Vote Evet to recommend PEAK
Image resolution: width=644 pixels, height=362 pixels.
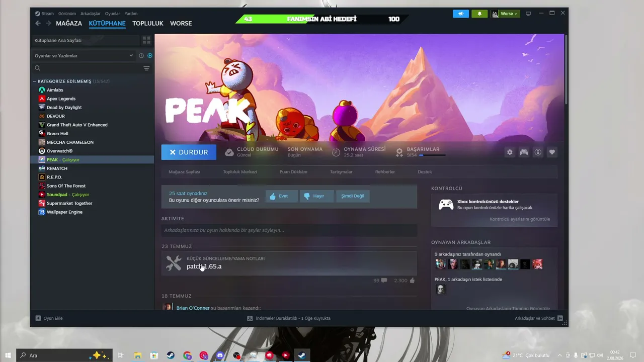282,196
